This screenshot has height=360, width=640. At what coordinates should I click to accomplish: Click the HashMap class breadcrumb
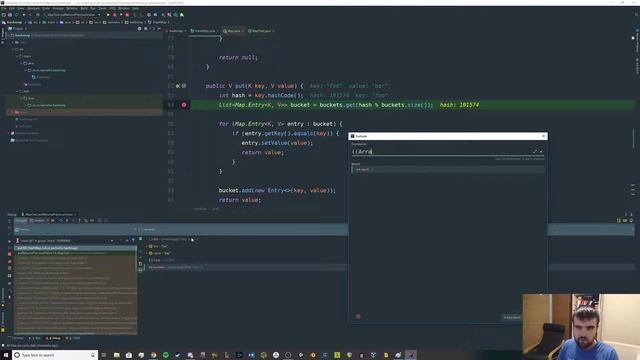[x=158, y=22]
